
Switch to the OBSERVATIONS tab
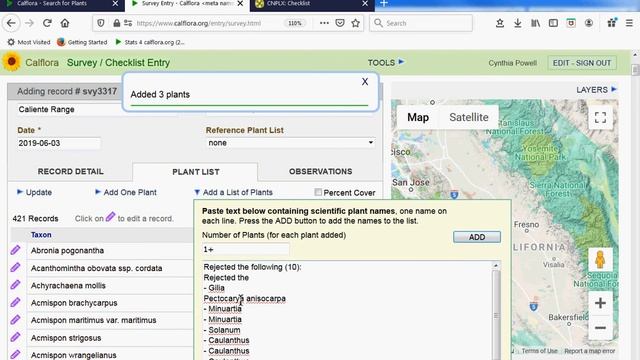(x=320, y=171)
